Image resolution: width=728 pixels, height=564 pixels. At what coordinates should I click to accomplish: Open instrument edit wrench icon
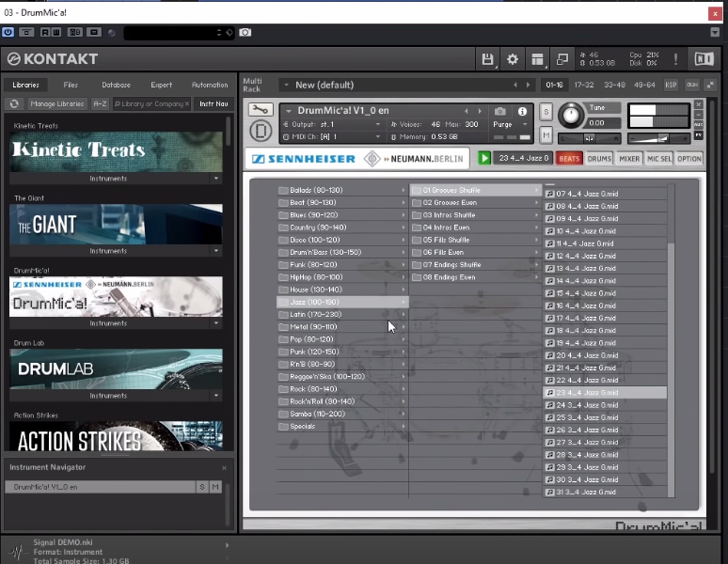261,109
